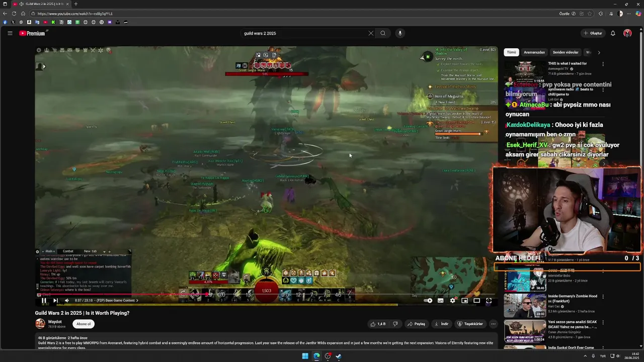Open Inside Germany's Zombie Hood video thumbnail
Screen dimensions: 644x362
[525, 305]
